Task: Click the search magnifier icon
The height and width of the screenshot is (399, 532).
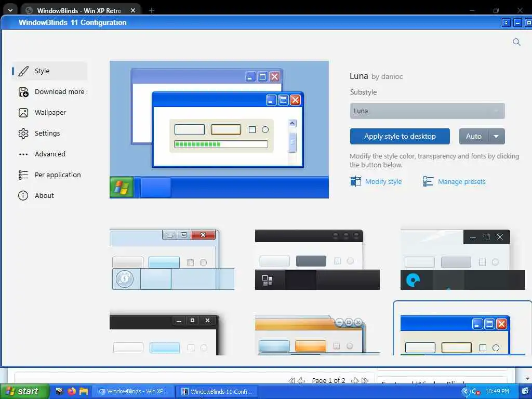Action: (x=516, y=42)
